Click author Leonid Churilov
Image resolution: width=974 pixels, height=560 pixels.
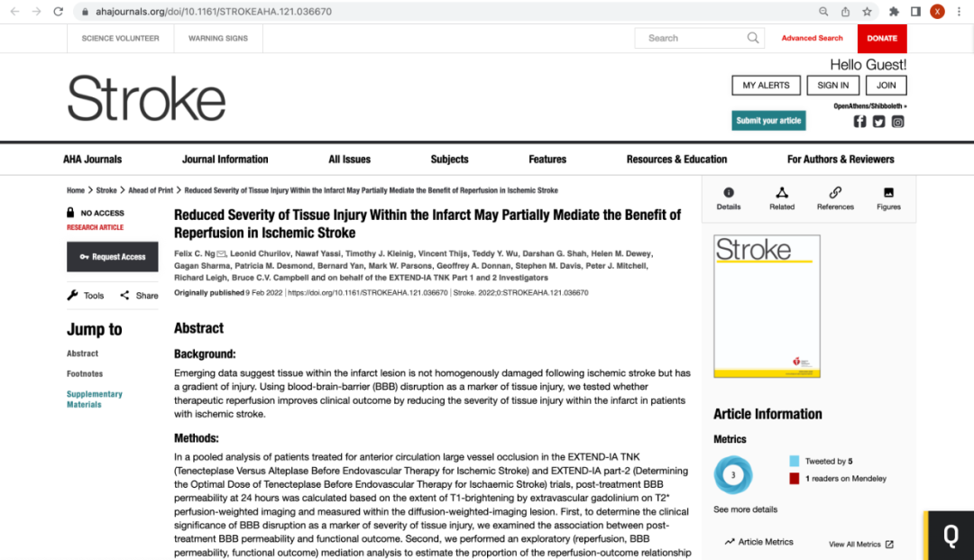(261, 253)
